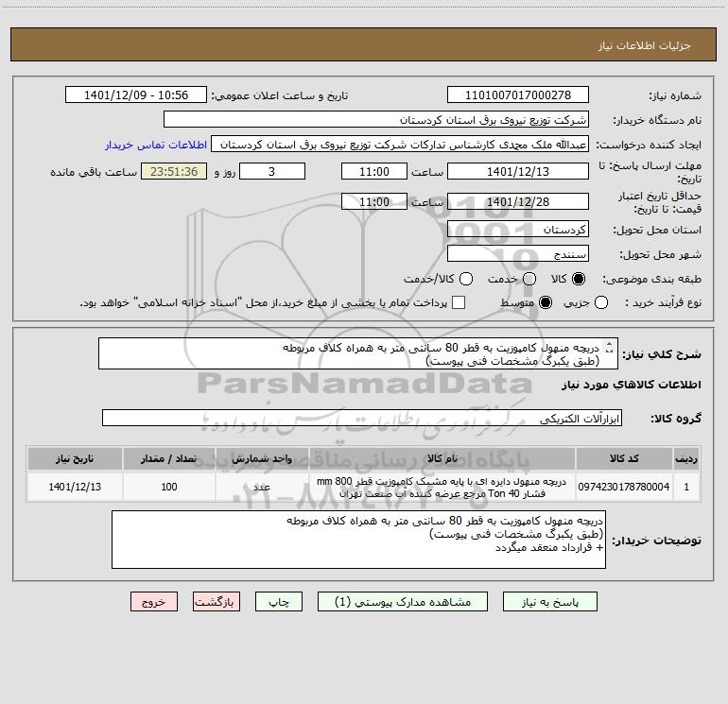Click days remaining field showing 3
Viewport: 728px width, 704px height.
click(272, 171)
